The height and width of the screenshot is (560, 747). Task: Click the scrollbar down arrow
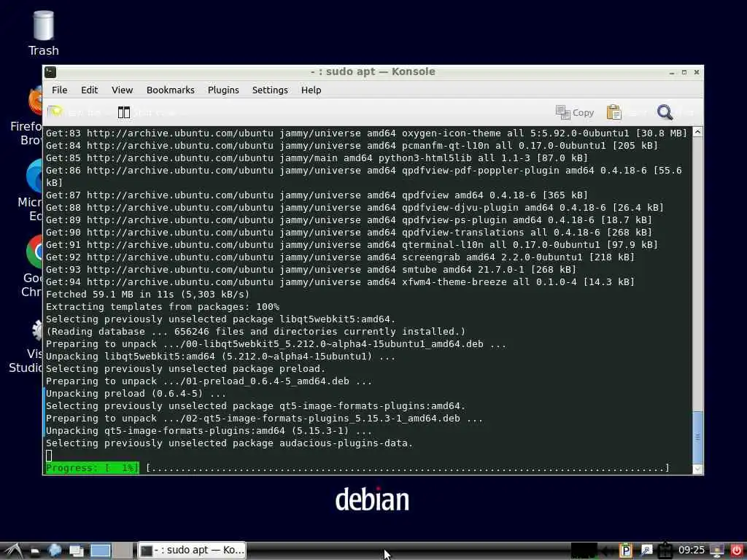697,469
